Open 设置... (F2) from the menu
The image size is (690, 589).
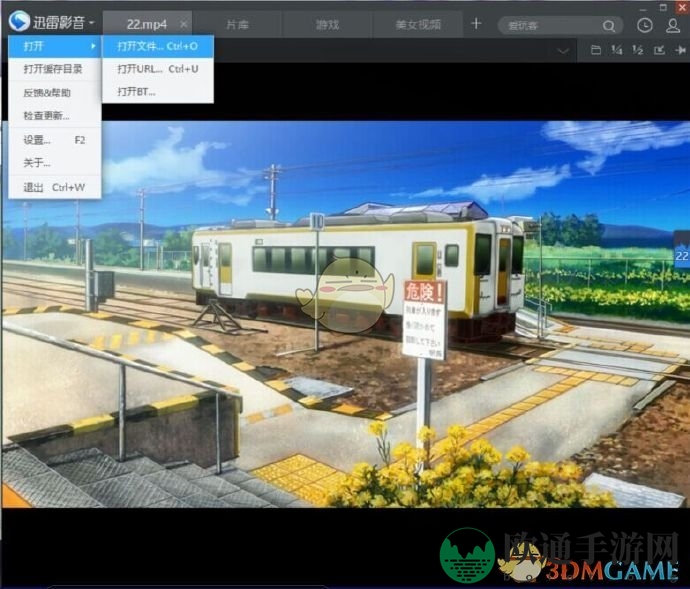[55, 140]
